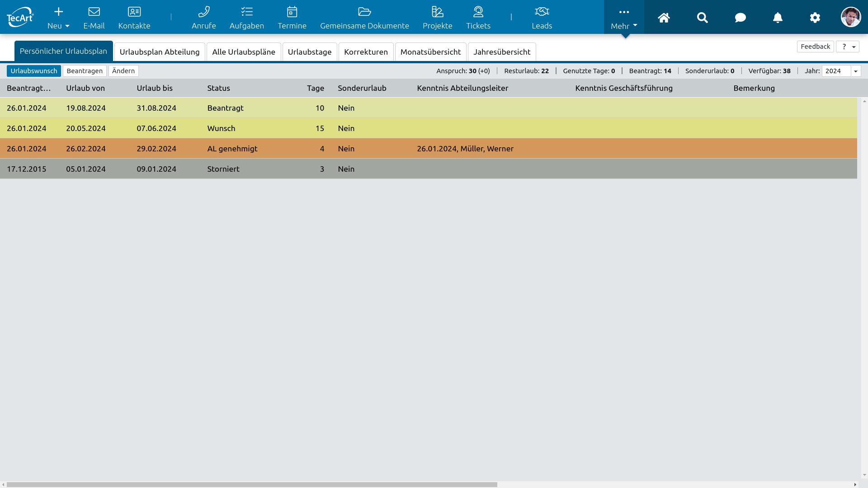The height and width of the screenshot is (488, 868).
Task: Click the home icon
Action: click(663, 18)
